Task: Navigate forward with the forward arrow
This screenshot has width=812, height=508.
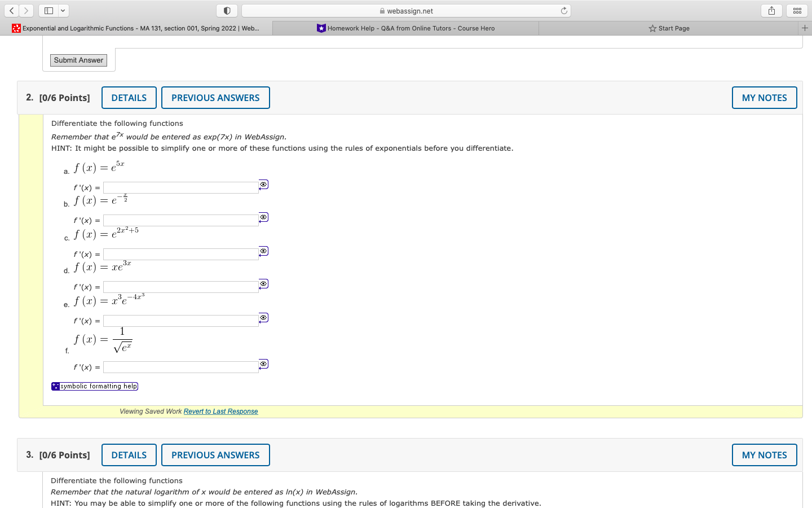Action: click(26, 10)
